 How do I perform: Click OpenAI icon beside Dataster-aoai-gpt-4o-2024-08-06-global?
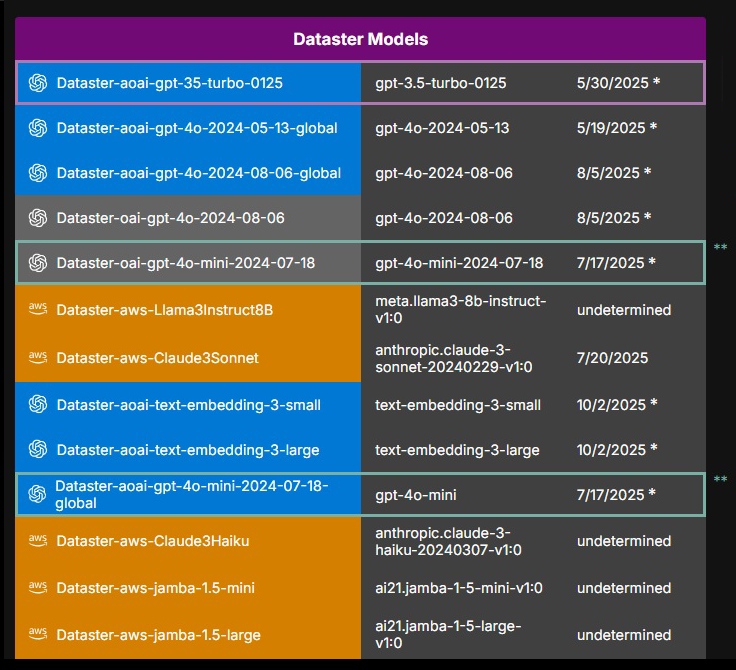pos(38,173)
